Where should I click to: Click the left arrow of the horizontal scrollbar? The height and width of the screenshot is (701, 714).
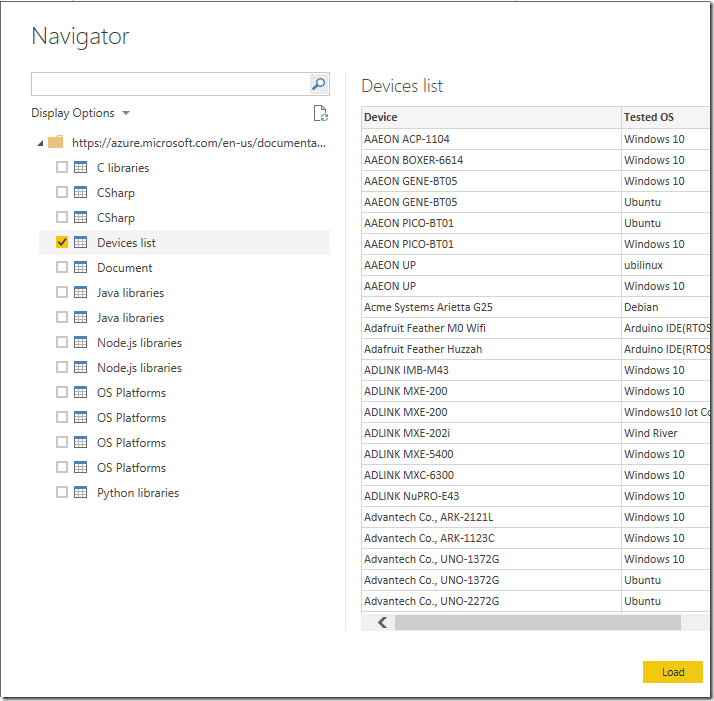click(382, 622)
